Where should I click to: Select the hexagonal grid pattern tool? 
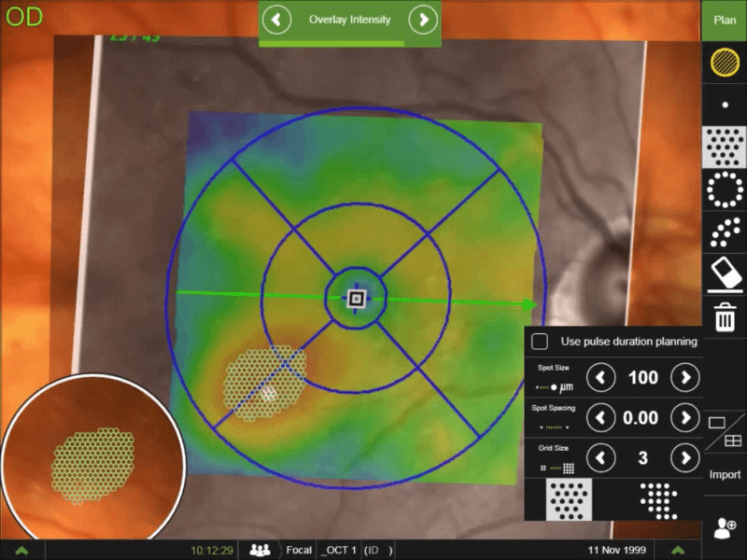coord(725,147)
